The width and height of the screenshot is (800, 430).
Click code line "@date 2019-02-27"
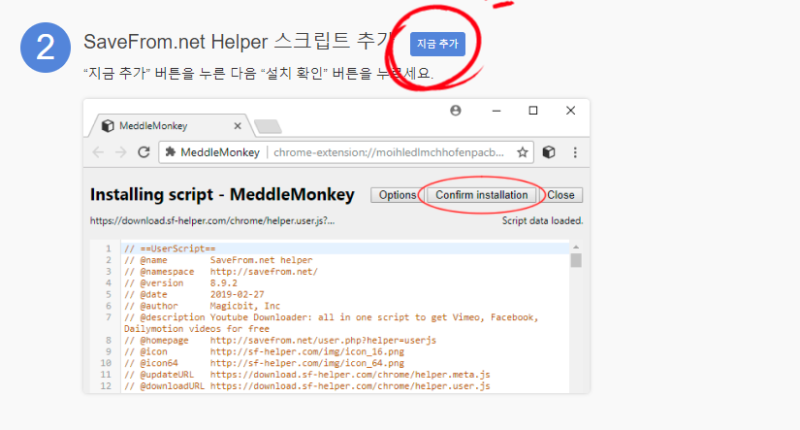(194, 294)
